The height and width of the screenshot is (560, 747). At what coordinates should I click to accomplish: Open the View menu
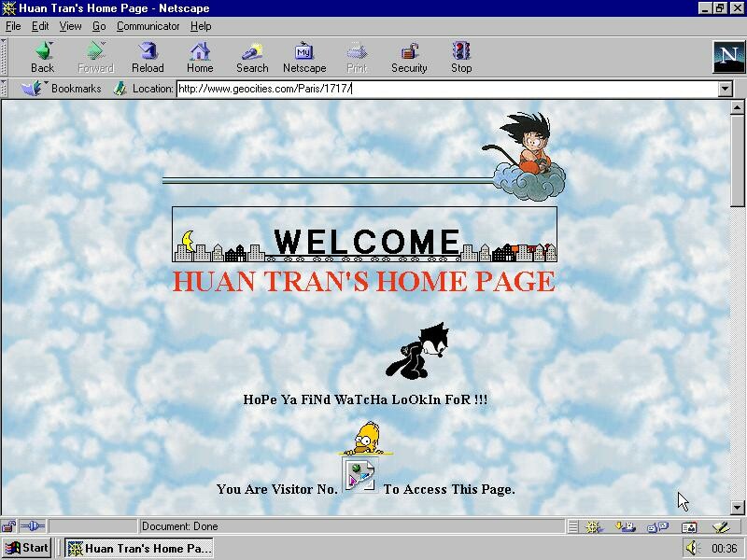[x=70, y=26]
